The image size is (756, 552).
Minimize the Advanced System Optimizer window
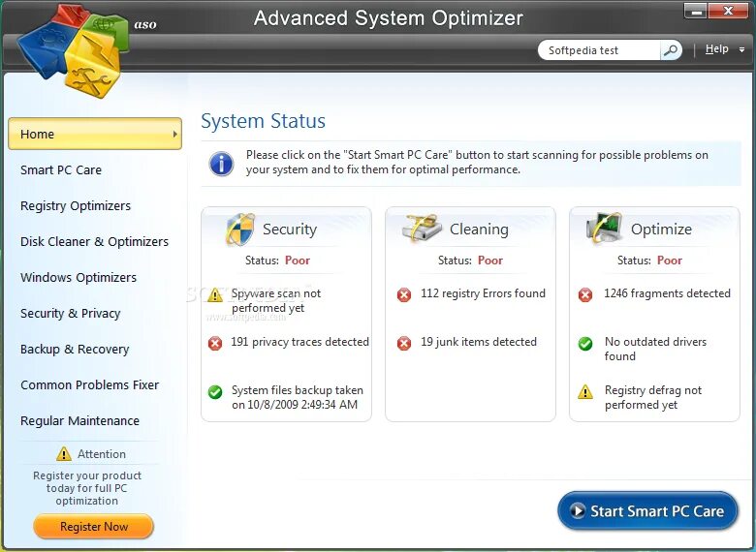697,12
